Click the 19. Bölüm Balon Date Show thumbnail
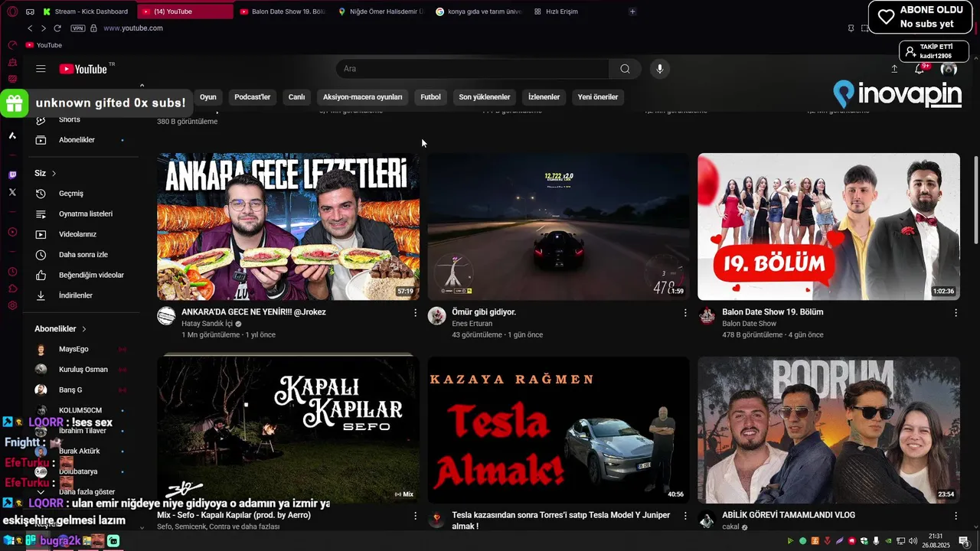Viewport: 980px width, 551px height. pyautogui.click(x=828, y=227)
